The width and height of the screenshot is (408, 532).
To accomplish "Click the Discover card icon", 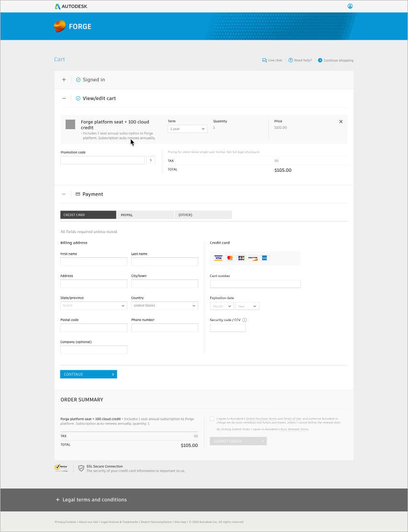I will 253,258.
